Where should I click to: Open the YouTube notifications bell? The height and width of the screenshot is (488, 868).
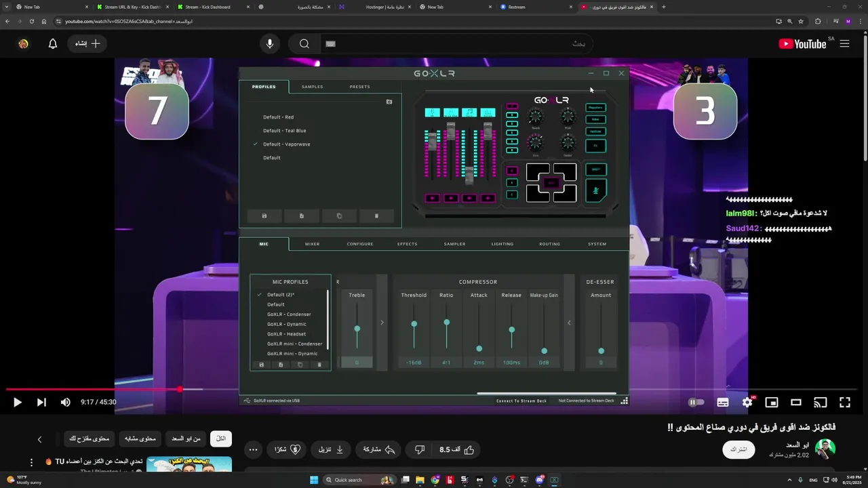[52, 43]
